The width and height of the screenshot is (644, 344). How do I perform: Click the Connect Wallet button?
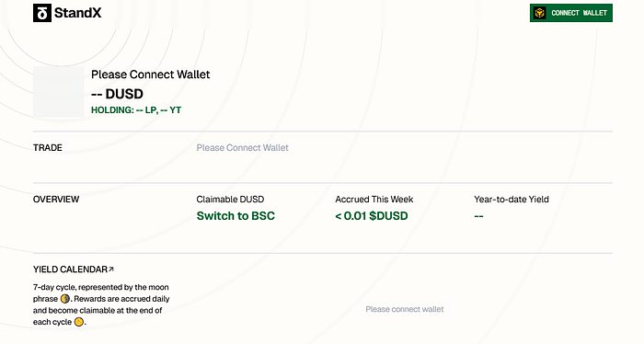coord(571,13)
